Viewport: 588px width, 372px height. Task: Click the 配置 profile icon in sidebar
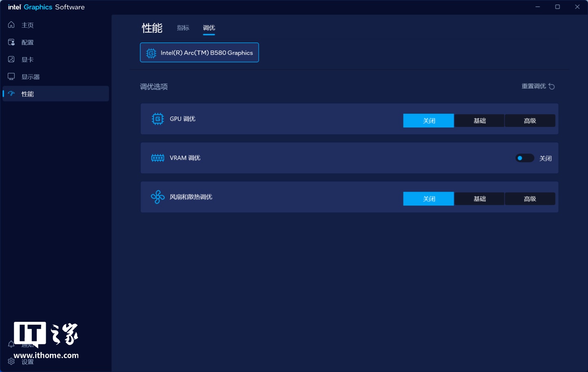click(11, 42)
